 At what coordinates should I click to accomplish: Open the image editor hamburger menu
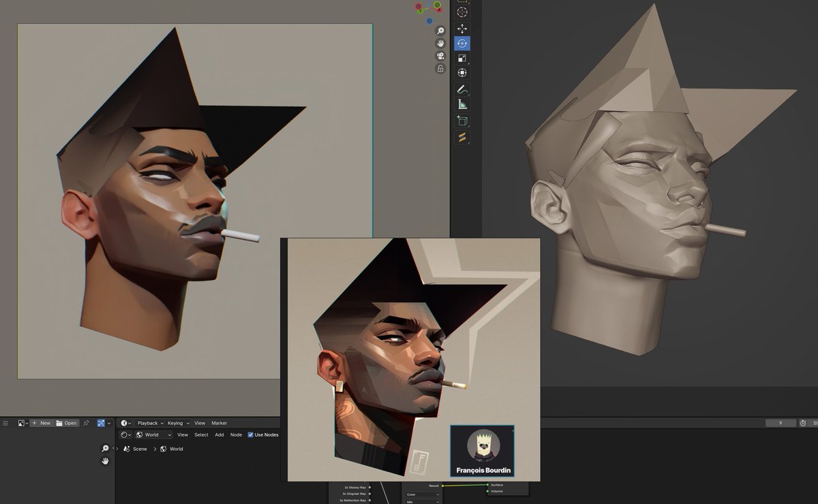5,423
